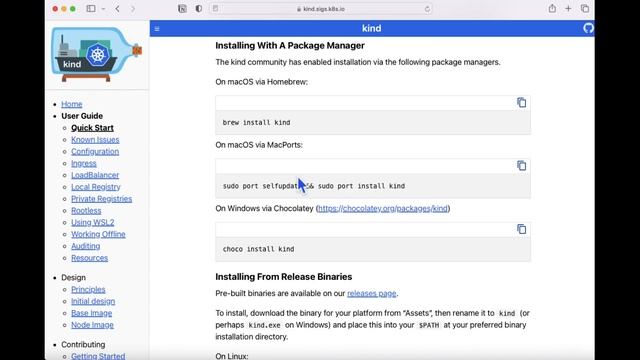Open Using WSL2 page
This screenshot has height=360, width=640.
tap(93, 222)
